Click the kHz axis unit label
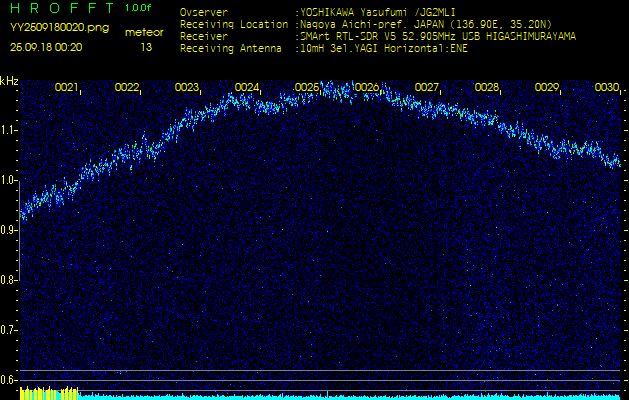The height and width of the screenshot is (400, 629). pos(9,81)
